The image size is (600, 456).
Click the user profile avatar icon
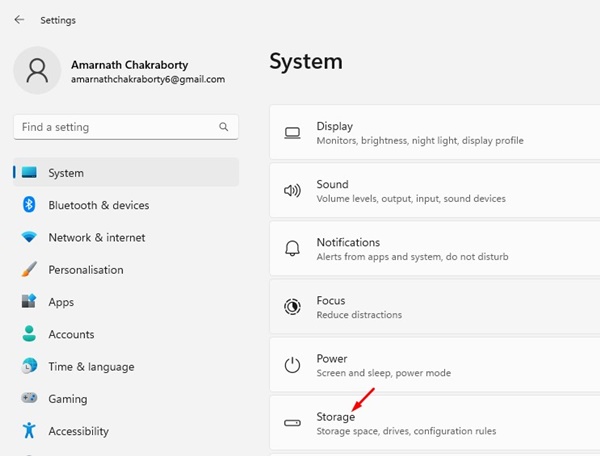(x=38, y=71)
